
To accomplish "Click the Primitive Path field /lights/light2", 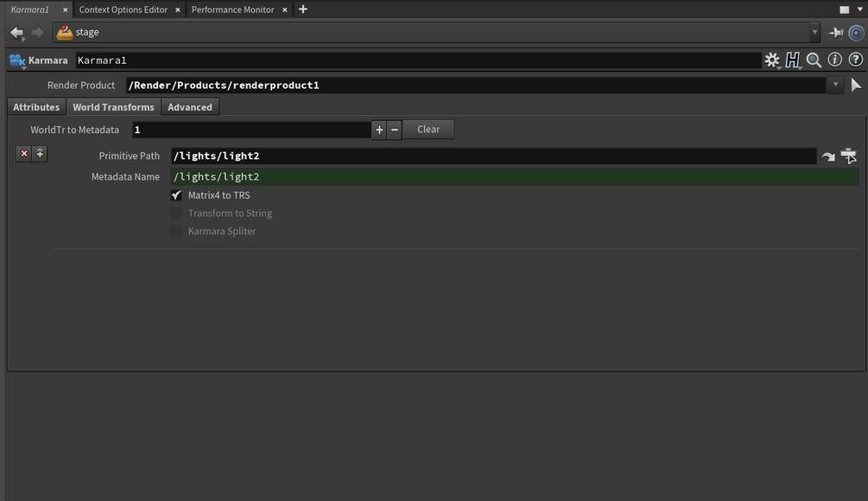I will click(x=493, y=156).
